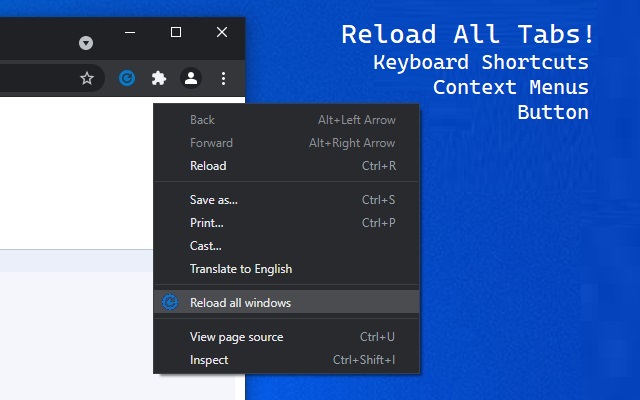Open the Extensions puzzle piece menu
Screen dimensions: 640x400
[158, 78]
